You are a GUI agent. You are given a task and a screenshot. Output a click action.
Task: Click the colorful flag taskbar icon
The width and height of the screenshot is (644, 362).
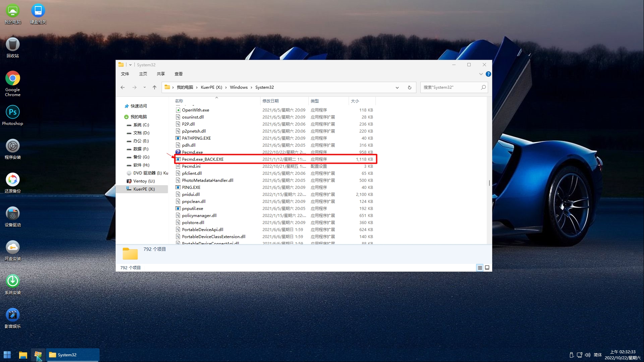38,355
